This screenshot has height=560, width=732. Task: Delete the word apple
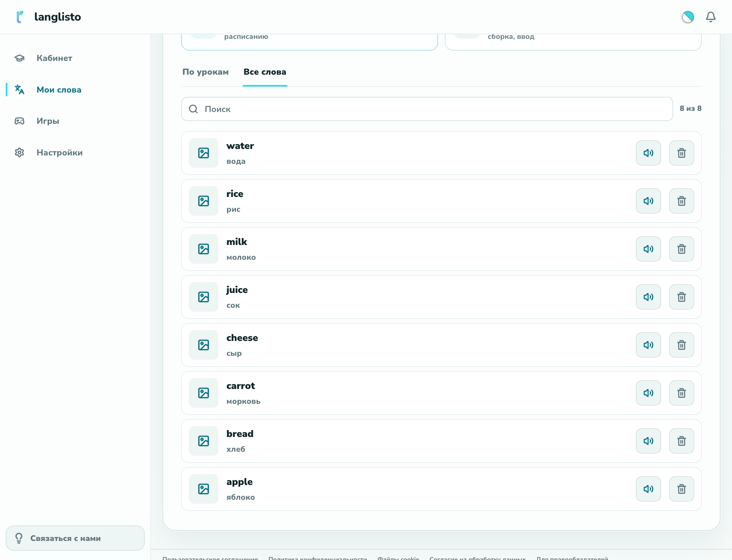tap(681, 489)
